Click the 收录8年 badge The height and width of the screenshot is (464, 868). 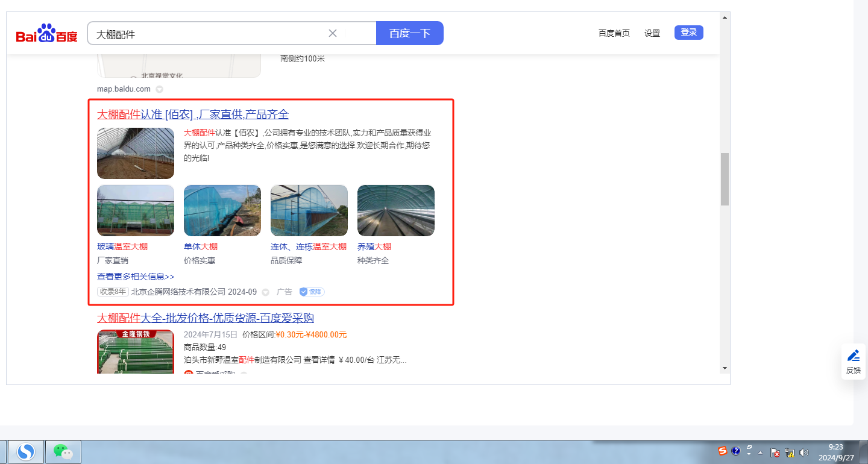[113, 292]
